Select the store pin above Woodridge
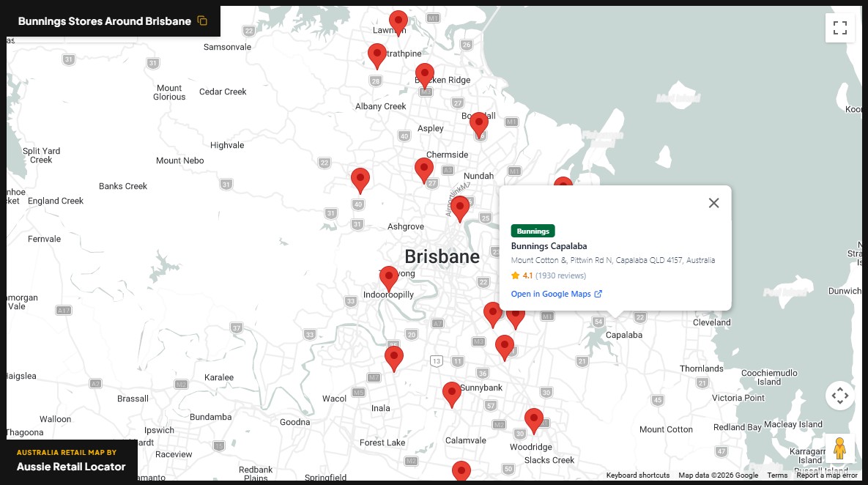Screen dimensions: 868x485 [534, 421]
